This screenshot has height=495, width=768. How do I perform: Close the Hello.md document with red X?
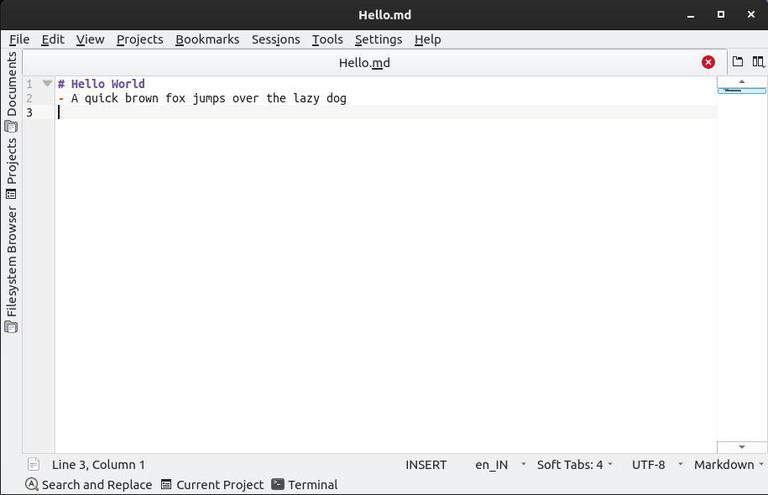pos(708,62)
